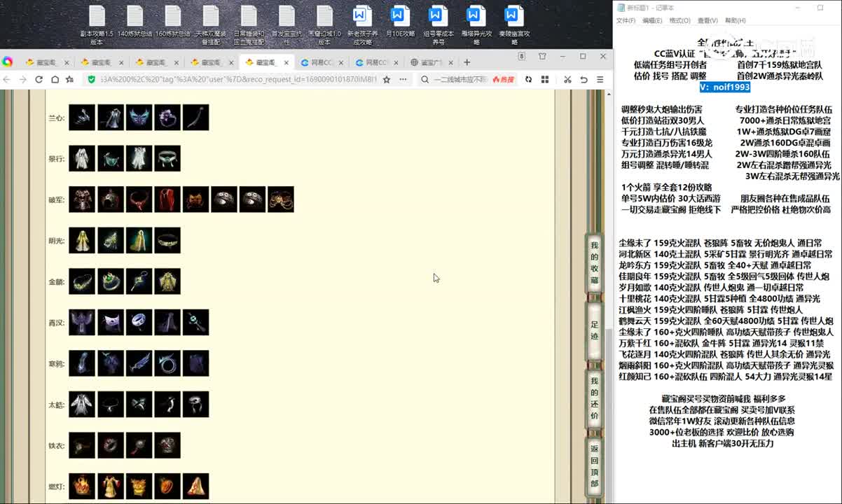Select the 首发宝宝抗性 desktop file

point(286,25)
